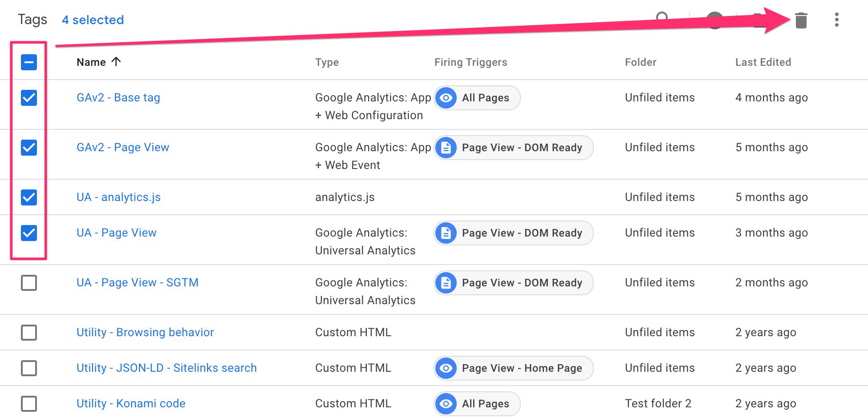The width and height of the screenshot is (868, 418).
Task: Toggle the header select-all checkbox
Action: point(29,62)
